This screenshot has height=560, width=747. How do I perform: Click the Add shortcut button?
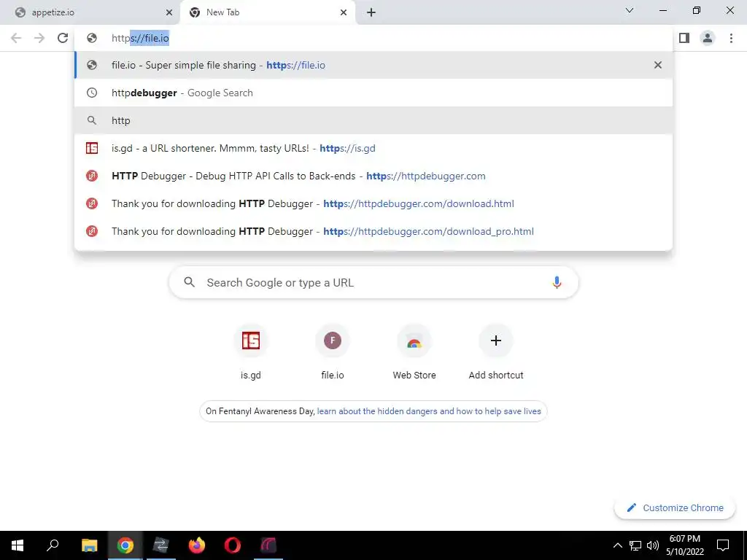(496, 352)
